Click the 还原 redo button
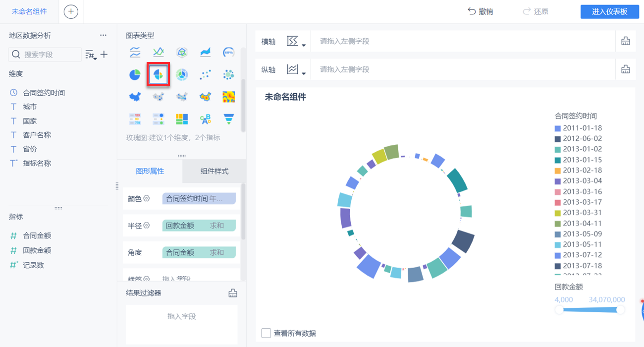This screenshot has width=644, height=347. click(536, 11)
